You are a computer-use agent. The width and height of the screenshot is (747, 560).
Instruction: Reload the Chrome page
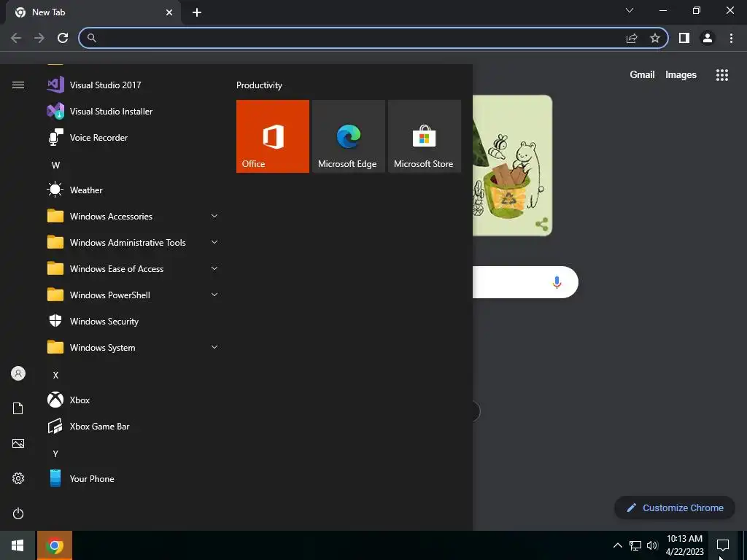coord(63,38)
